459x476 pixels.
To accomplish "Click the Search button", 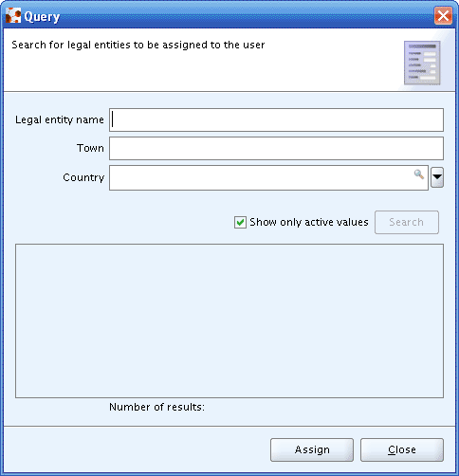I will tap(407, 222).
